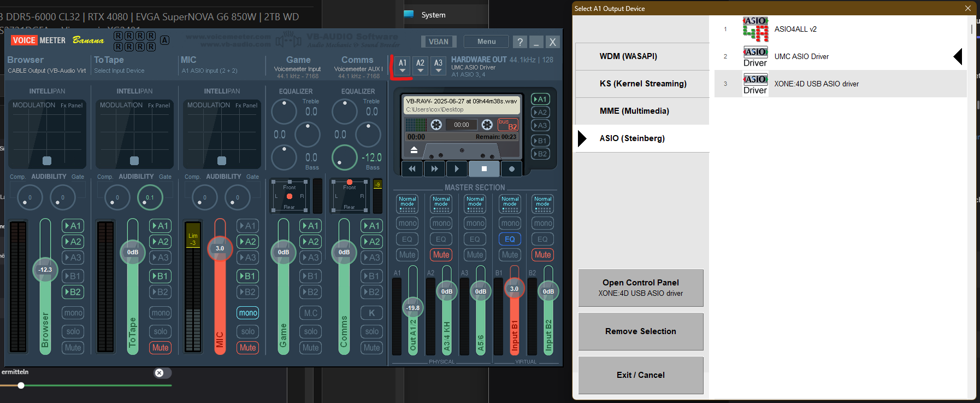Open the A3 hardware out dropdown
Image resolution: width=980 pixels, height=403 pixels.
click(x=438, y=66)
